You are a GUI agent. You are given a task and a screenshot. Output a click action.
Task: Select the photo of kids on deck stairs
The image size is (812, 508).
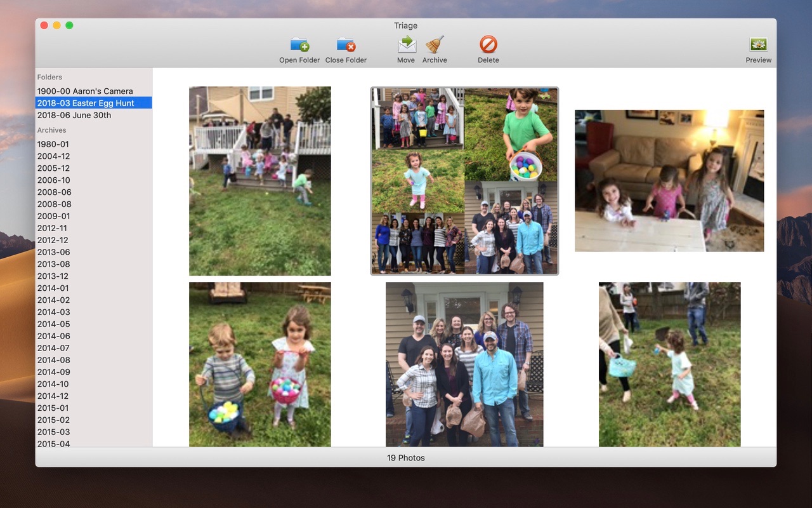[x=260, y=181]
